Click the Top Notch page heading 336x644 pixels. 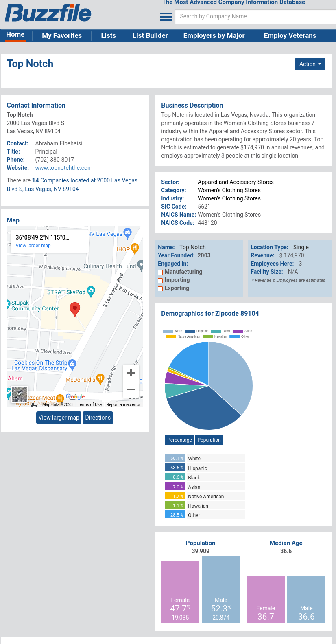click(30, 64)
